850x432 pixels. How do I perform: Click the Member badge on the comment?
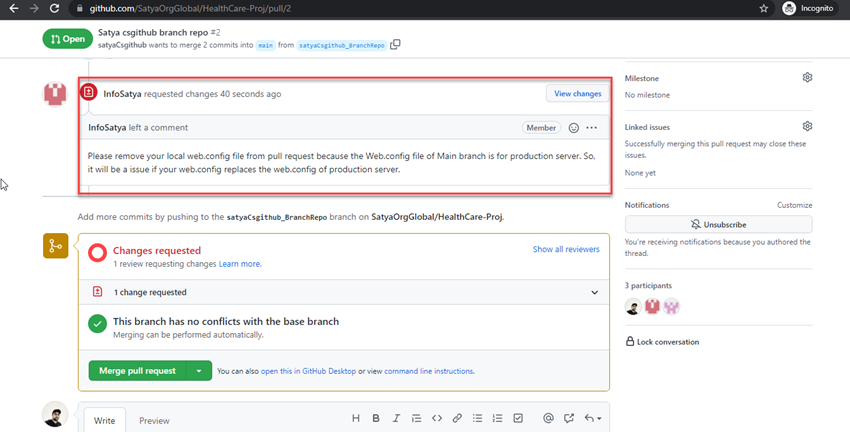[x=541, y=128]
